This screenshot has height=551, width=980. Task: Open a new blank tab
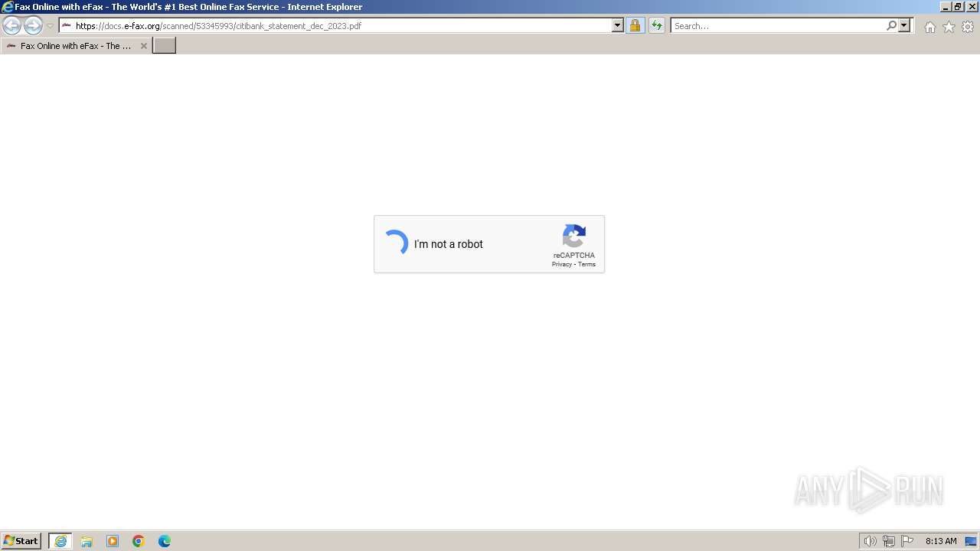click(x=165, y=46)
